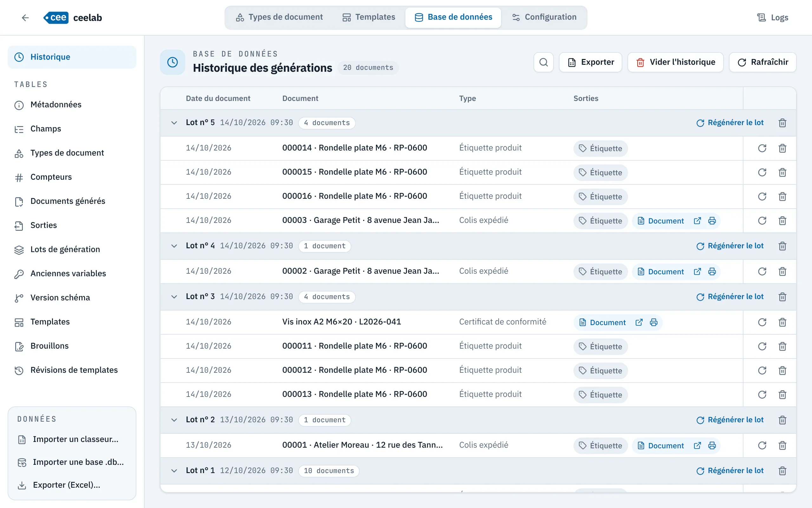Open 00003 Garage Petit document externally
Viewport: 812px width, 508px height.
[697, 221]
